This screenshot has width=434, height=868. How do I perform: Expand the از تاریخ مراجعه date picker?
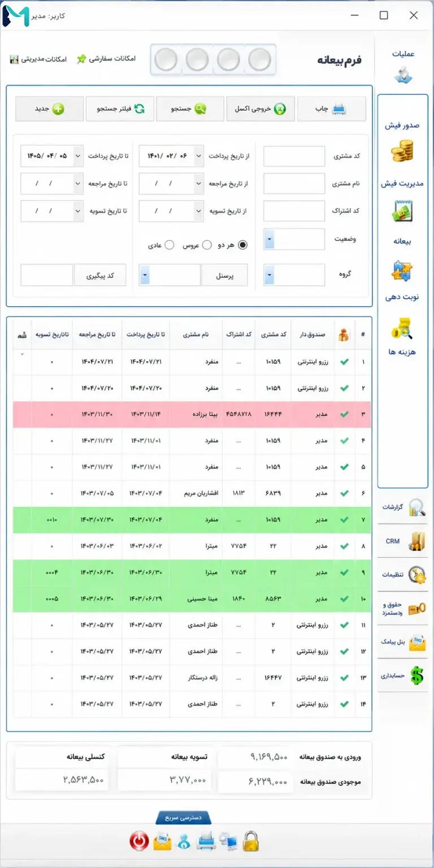(198, 184)
